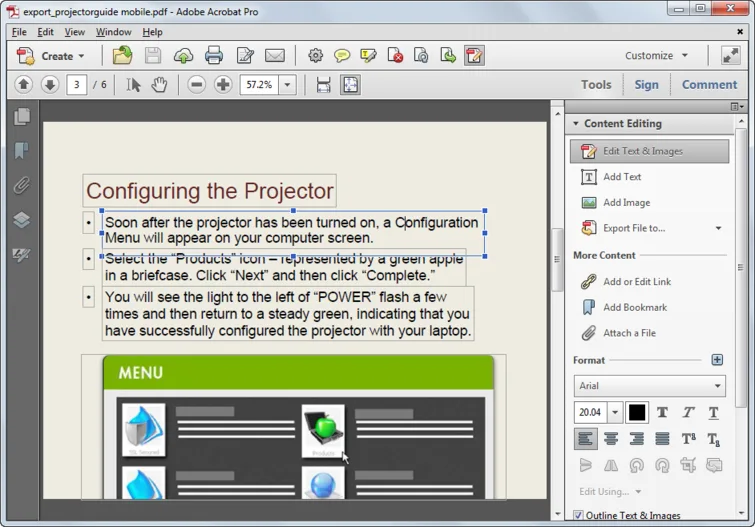Switch to the Comment pane tab
755x527 pixels.
point(709,85)
